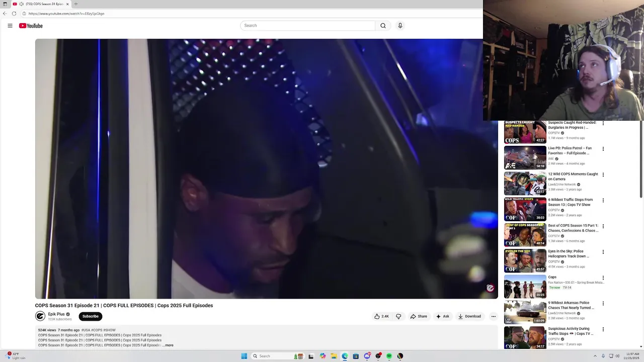Open Best of COPS Season 15 thumbnail
This screenshot has width=644, height=362.
(525, 235)
